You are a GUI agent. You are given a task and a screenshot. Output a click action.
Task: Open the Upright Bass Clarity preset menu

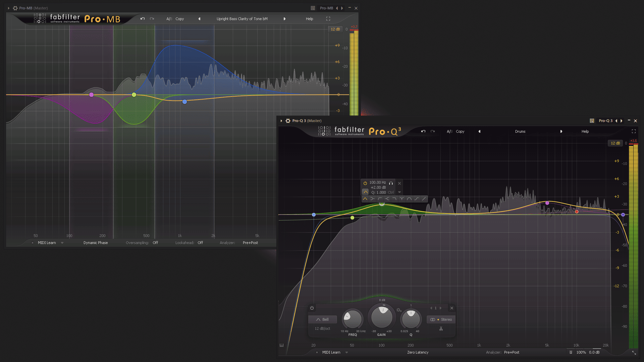point(242,19)
